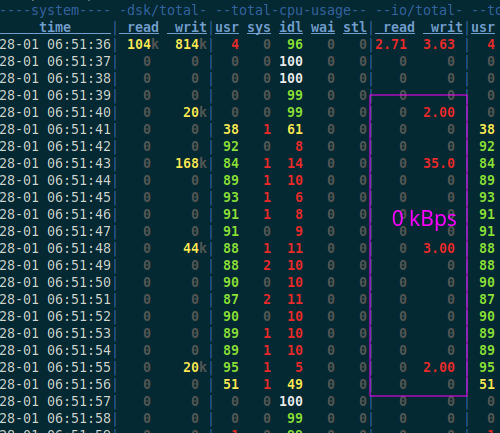Click the timestamp 28-01 06:51:44
This screenshot has height=433, width=500.
55,180
